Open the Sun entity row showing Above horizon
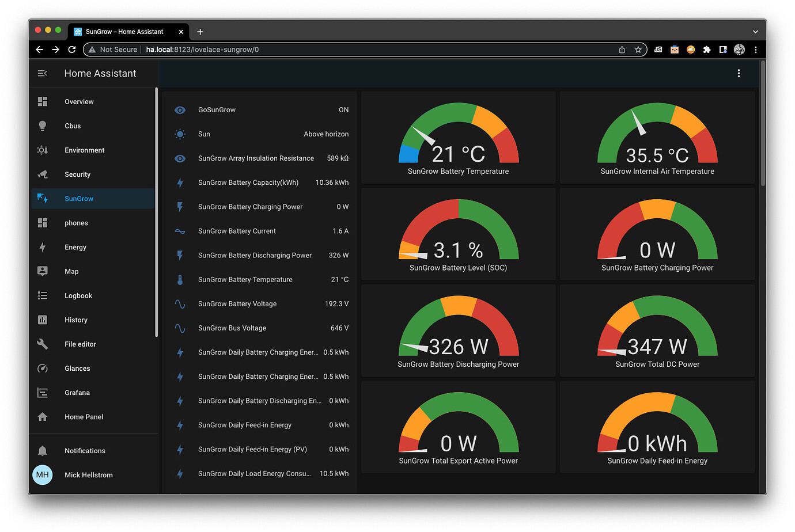795x532 pixels. click(261, 134)
